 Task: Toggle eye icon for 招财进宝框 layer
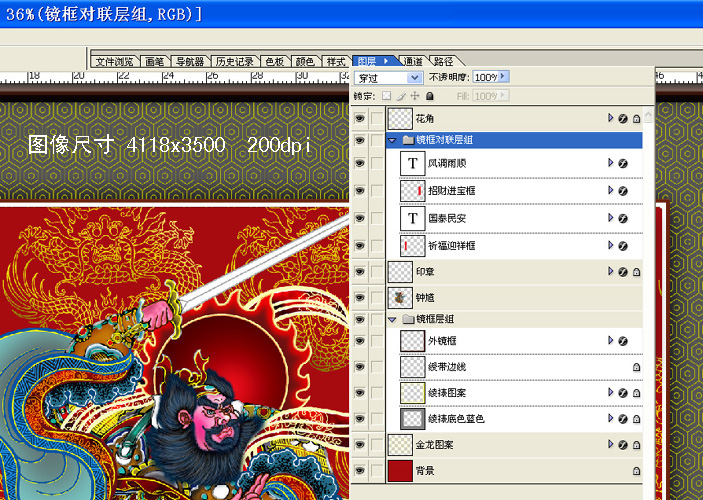pyautogui.click(x=360, y=191)
